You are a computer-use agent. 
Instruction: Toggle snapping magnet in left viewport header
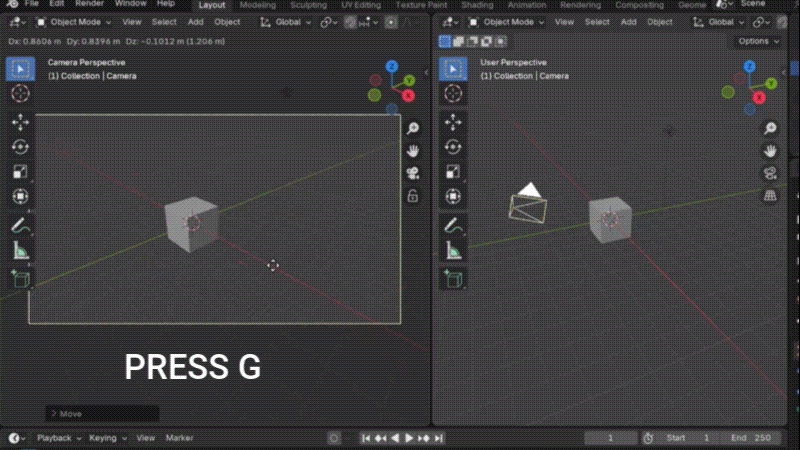[350, 22]
